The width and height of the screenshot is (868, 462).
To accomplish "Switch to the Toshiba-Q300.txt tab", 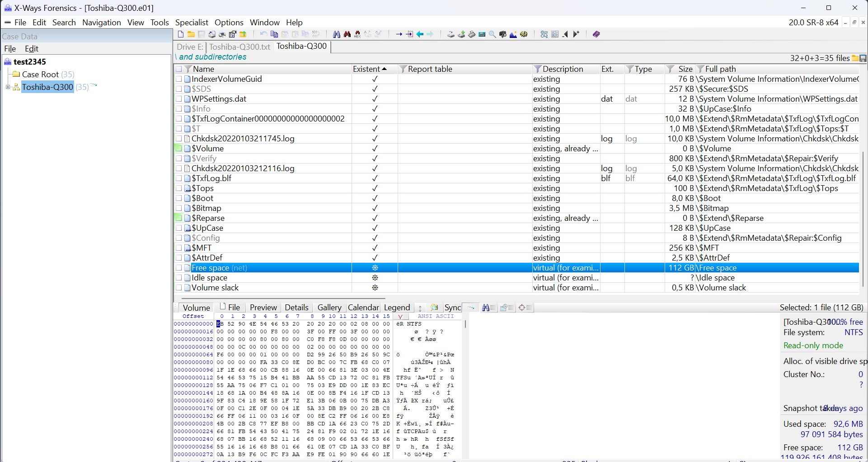I will coord(239,47).
